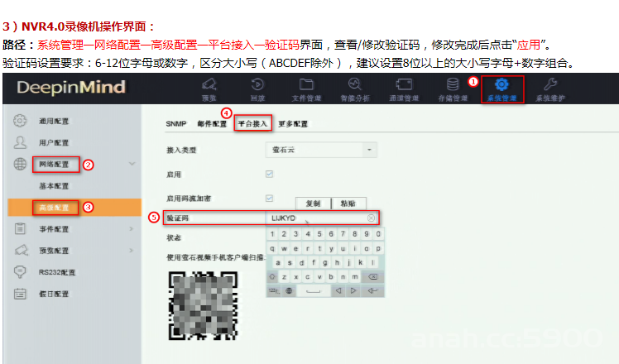Open the 回放 playback icon

coord(257,84)
